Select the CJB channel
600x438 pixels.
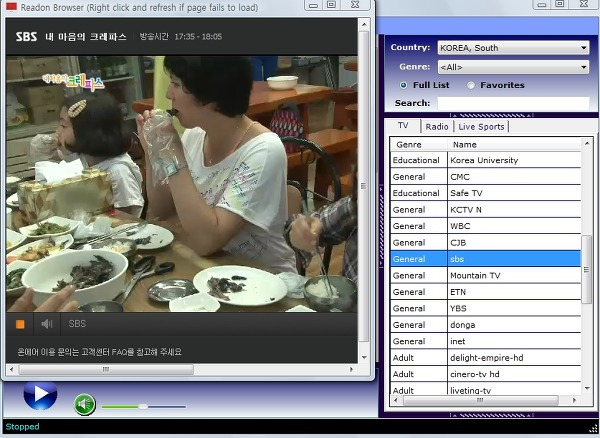pos(485,243)
